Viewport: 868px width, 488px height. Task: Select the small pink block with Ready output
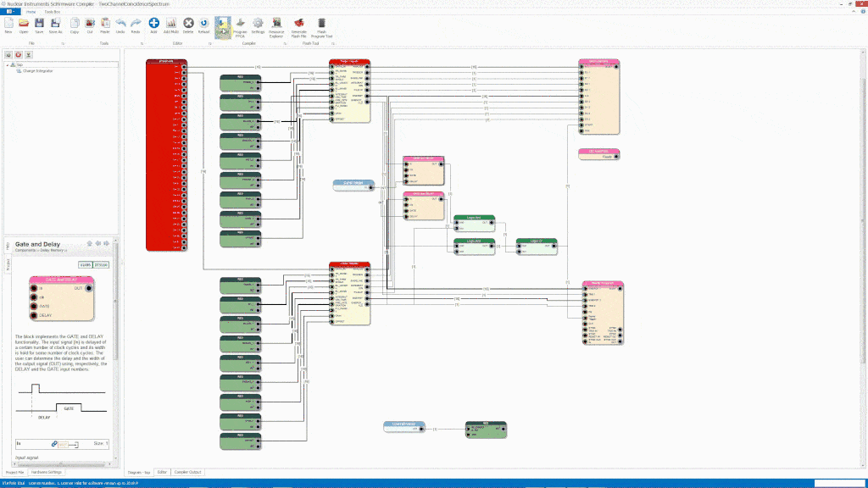pos(599,154)
